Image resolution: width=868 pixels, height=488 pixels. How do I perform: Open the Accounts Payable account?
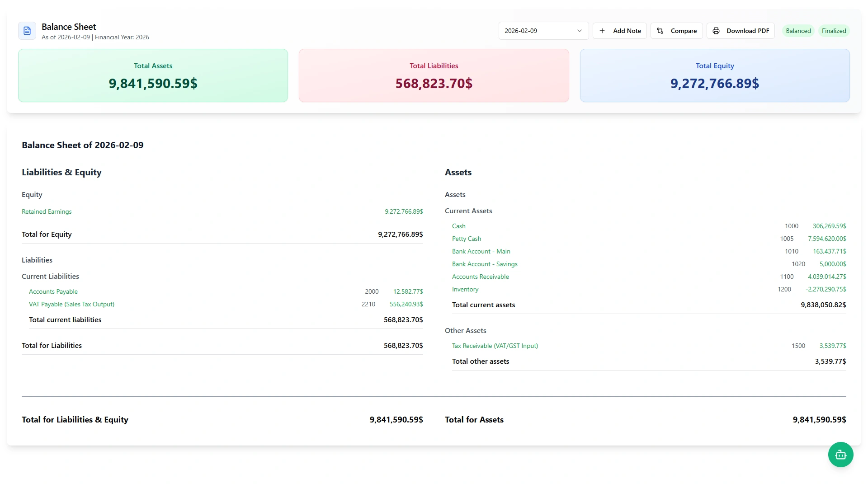[53, 291]
